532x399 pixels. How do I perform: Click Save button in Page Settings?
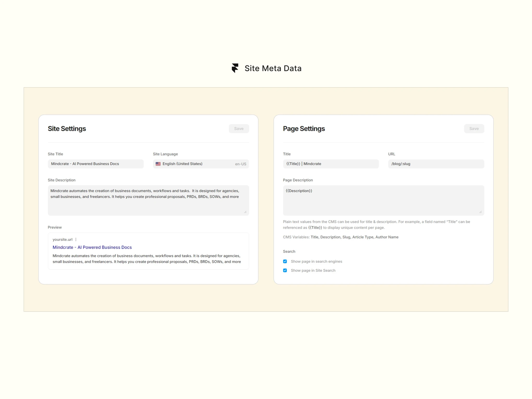coord(474,129)
